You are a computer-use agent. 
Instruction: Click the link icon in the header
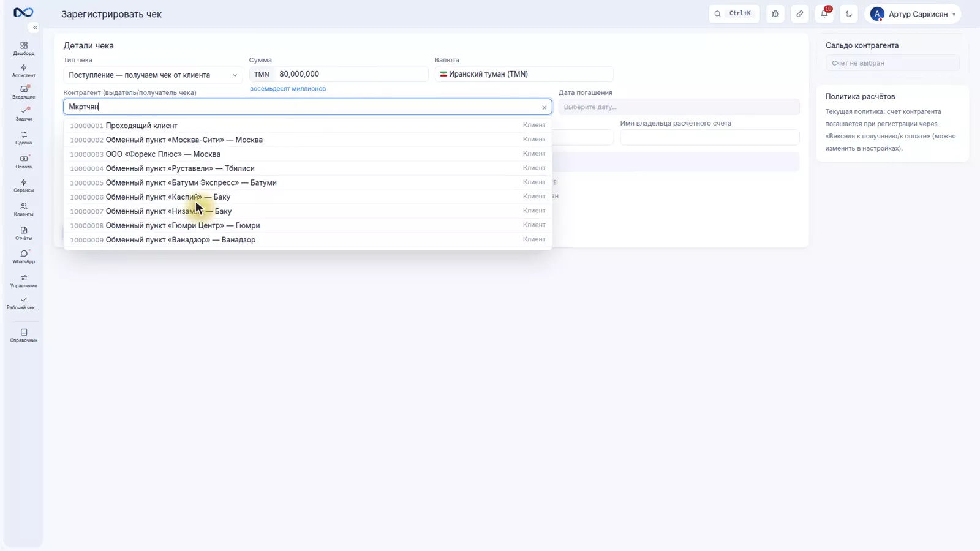pyautogui.click(x=800, y=13)
